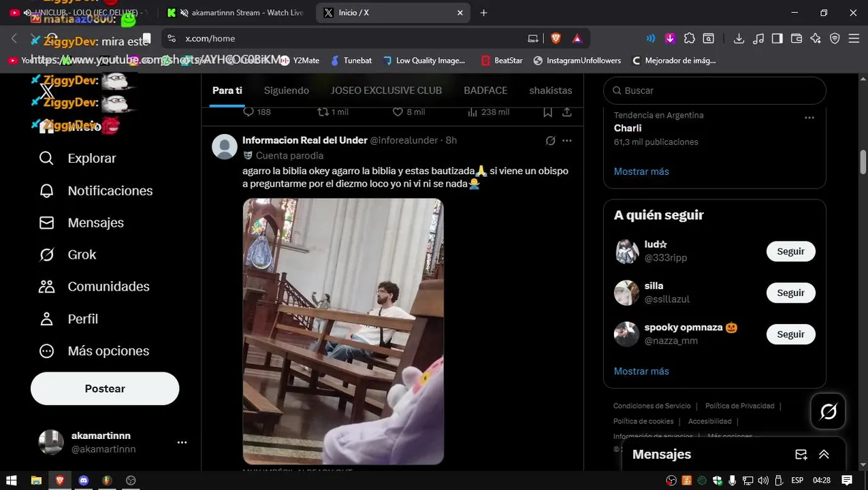Open Discord from taskbar
Screen dimensions: 868x490
coord(83,480)
